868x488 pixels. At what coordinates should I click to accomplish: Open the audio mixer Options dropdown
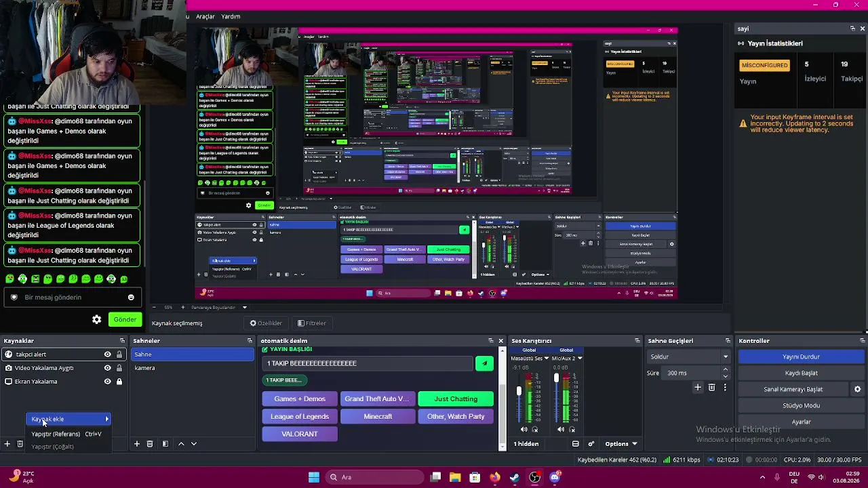tap(621, 444)
